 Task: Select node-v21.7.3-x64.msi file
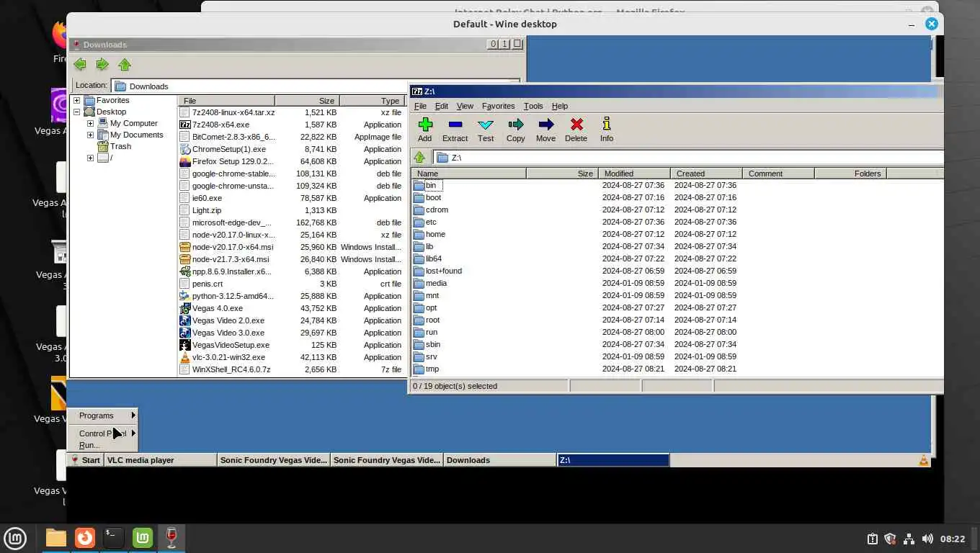(230, 259)
